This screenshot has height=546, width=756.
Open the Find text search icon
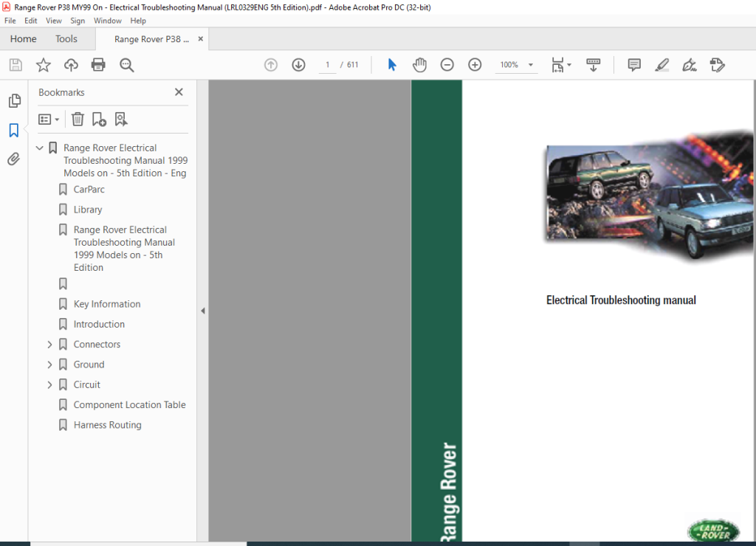point(126,65)
